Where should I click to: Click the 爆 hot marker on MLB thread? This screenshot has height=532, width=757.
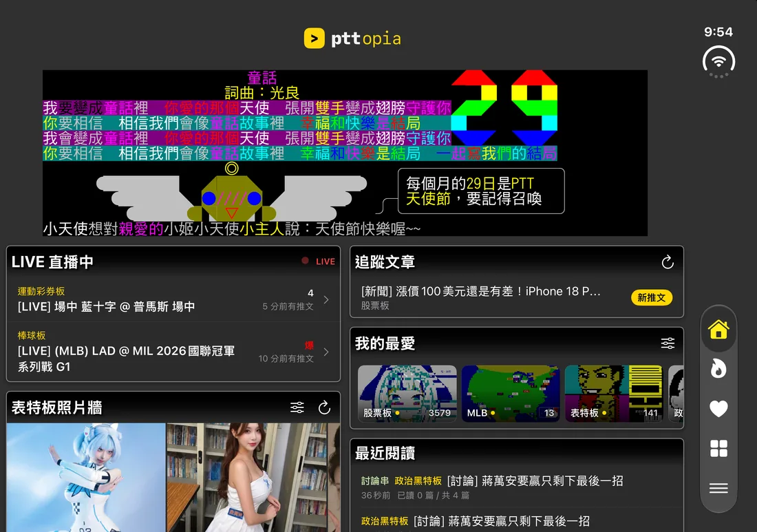[309, 345]
